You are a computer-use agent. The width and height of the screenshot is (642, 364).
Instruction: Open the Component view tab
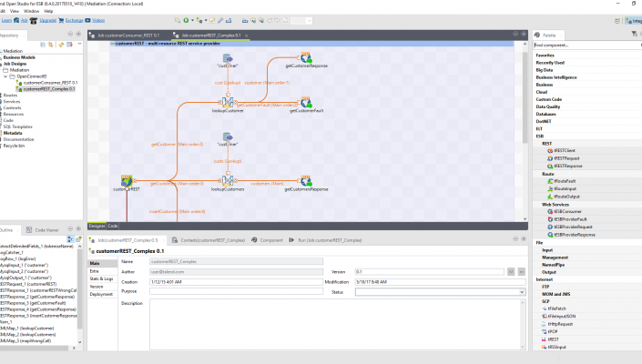(x=267, y=240)
